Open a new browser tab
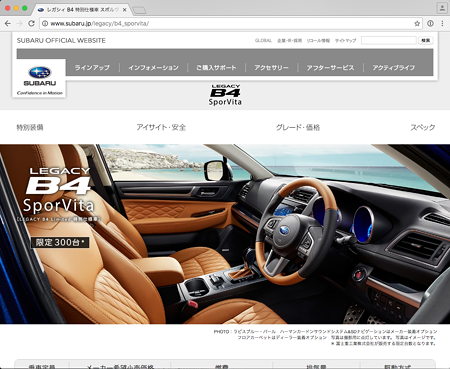Viewport: 450px width, 369px height. point(139,10)
